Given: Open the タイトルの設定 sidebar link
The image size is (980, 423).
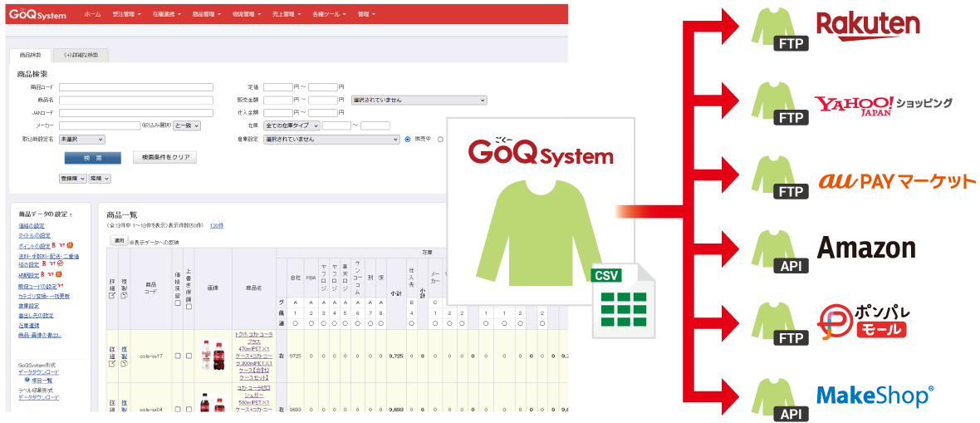Looking at the screenshot, I should tap(34, 236).
